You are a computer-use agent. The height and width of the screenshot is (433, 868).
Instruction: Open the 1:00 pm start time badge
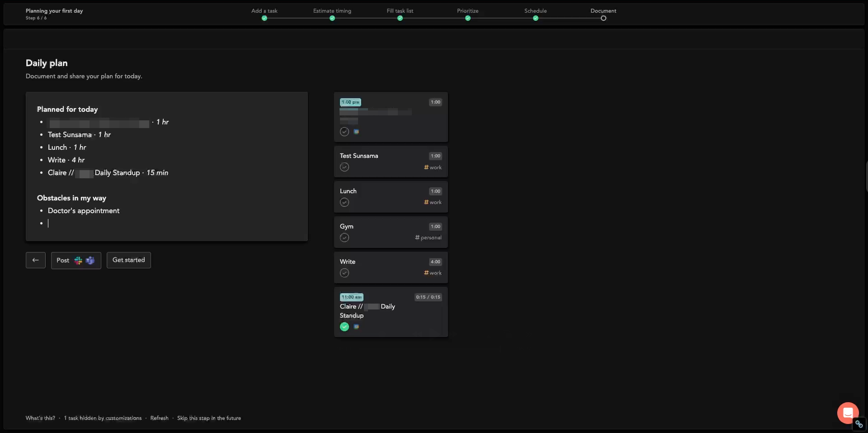coord(350,102)
